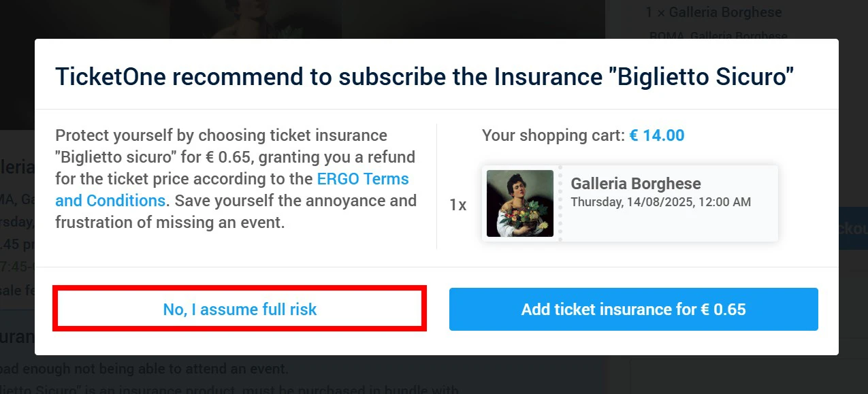
Task: Decline insurance with No, I assume full risk
Action: tap(240, 310)
